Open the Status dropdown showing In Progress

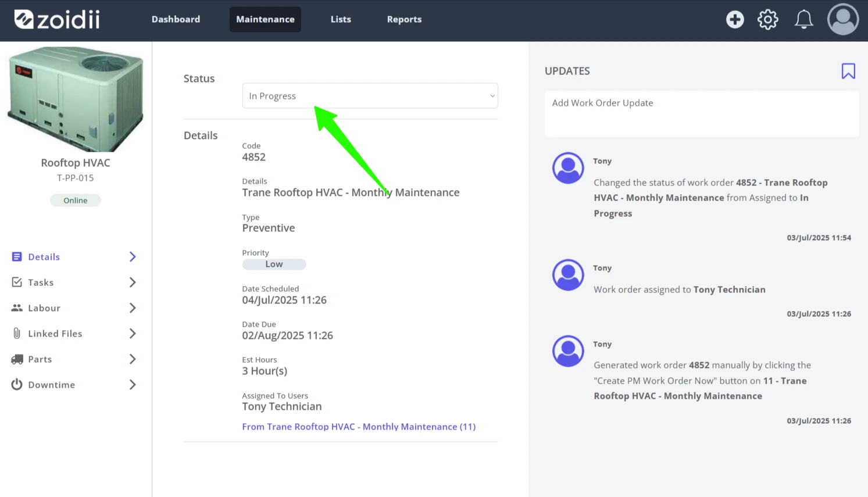point(370,96)
